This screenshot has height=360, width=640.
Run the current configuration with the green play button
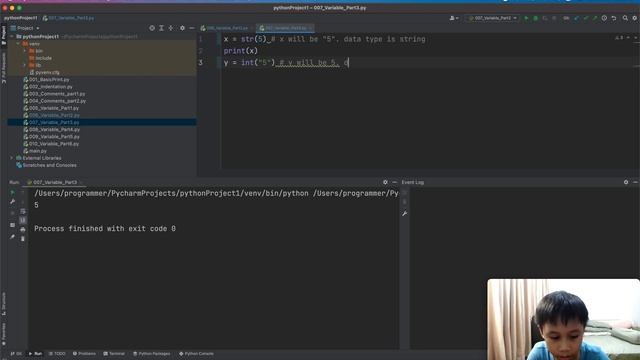click(526, 18)
